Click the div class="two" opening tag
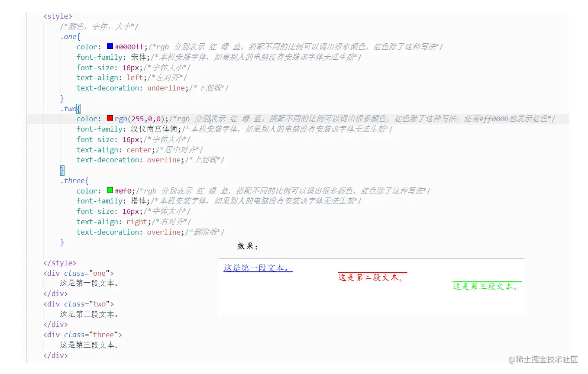The image size is (588, 374). pos(78,304)
